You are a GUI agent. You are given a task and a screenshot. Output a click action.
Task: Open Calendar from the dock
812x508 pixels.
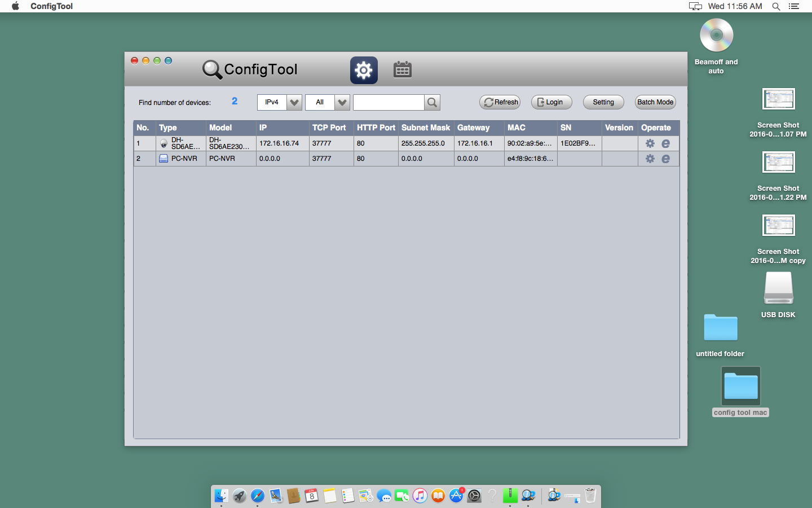pos(311,496)
